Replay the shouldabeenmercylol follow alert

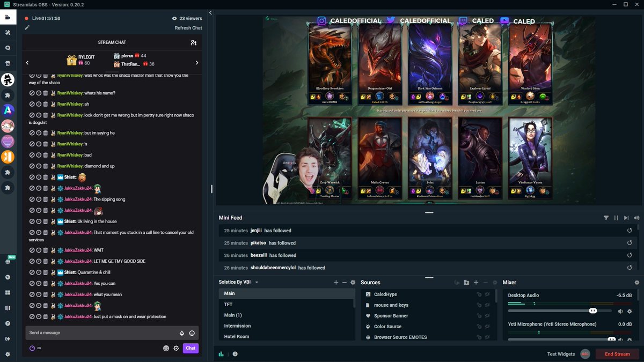point(630,268)
